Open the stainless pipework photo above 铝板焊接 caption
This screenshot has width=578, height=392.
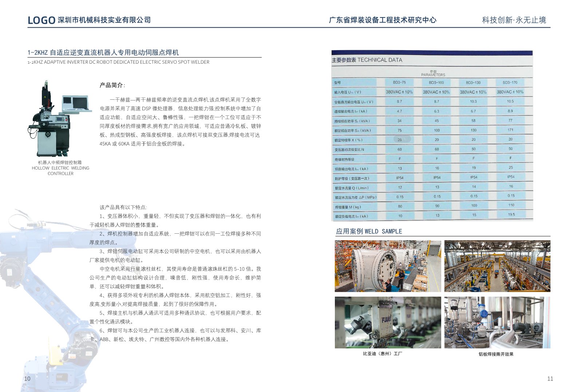497,322
